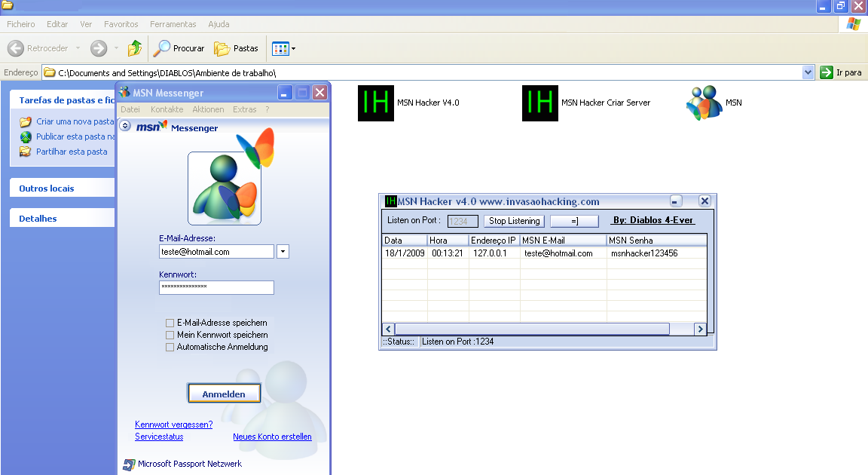This screenshot has width=868, height=475.
Task: Open the views dropdown arrow
Action: click(293, 49)
